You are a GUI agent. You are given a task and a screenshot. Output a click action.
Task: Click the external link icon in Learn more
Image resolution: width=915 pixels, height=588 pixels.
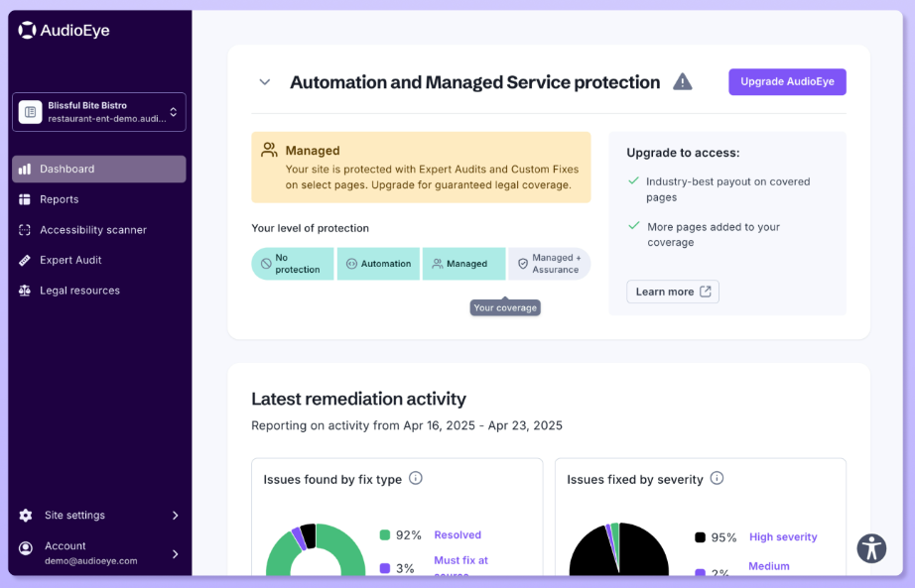[706, 292]
